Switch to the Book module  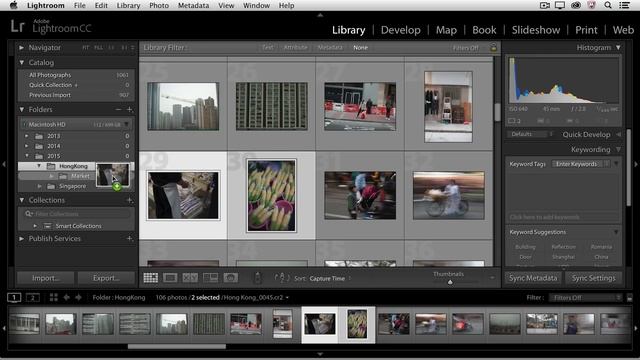[484, 30]
